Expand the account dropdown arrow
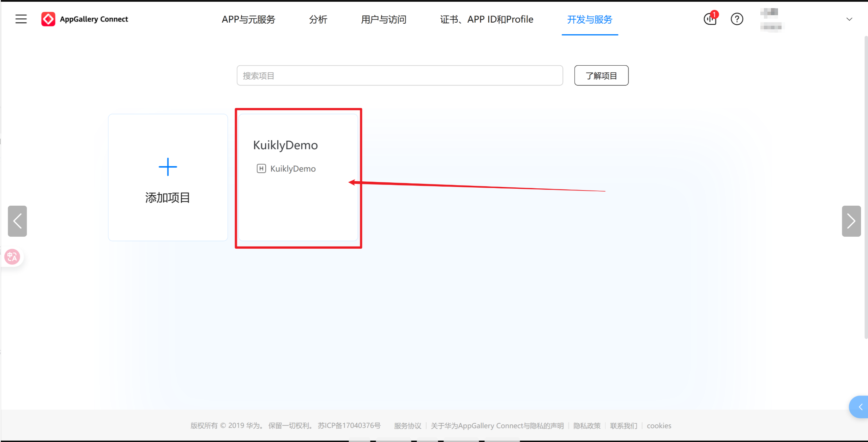This screenshot has height=442, width=868. (x=849, y=19)
